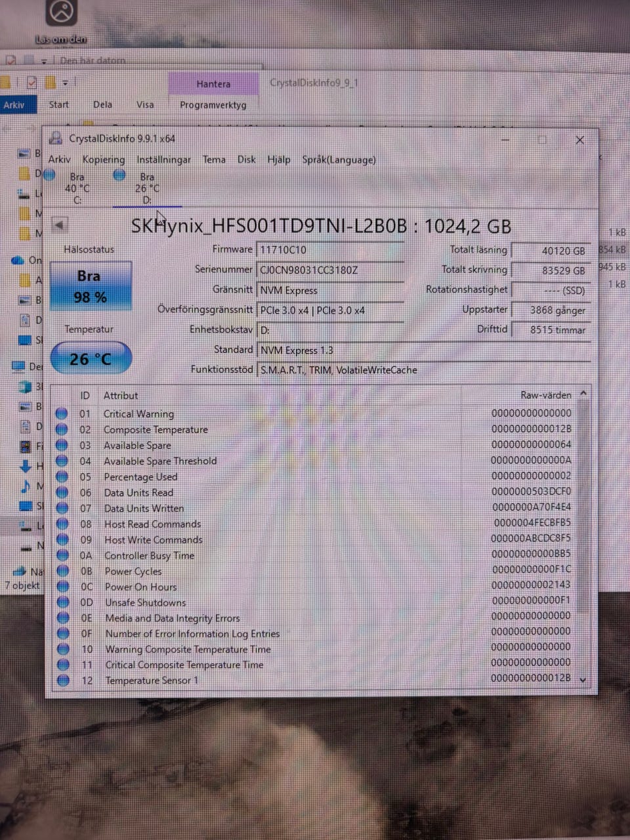This screenshot has height=840, width=630.
Task: Click the status circle for Power On Hours
Action: (62, 587)
